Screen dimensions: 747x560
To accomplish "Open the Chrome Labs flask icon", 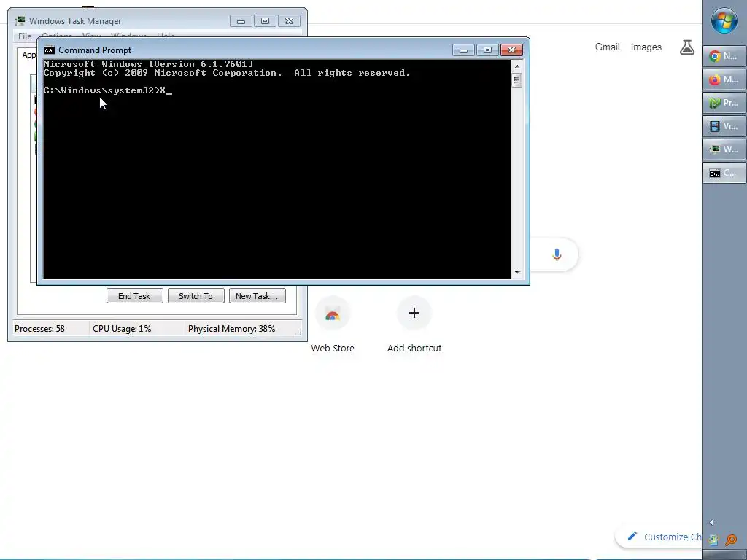I will 687,47.
